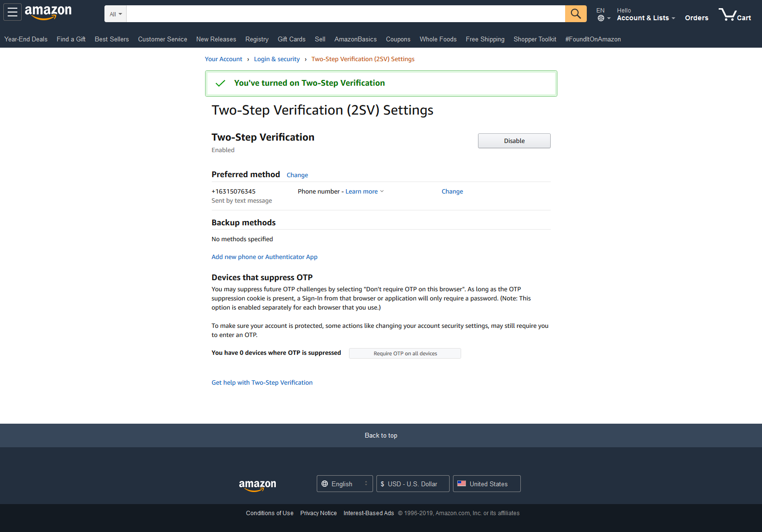The width and height of the screenshot is (762, 532).
Task: Open the United States country selector
Action: [x=487, y=484]
